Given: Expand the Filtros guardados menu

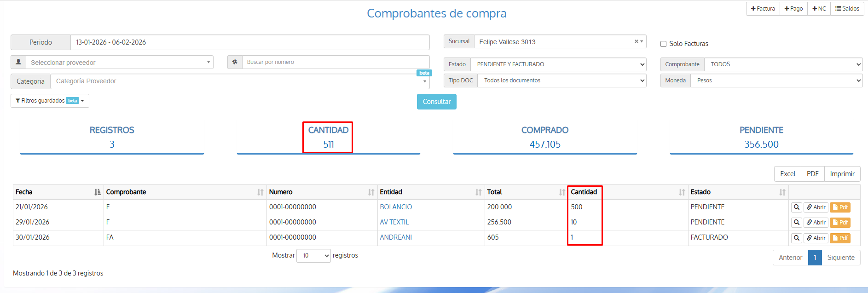Looking at the screenshot, I should tap(50, 101).
